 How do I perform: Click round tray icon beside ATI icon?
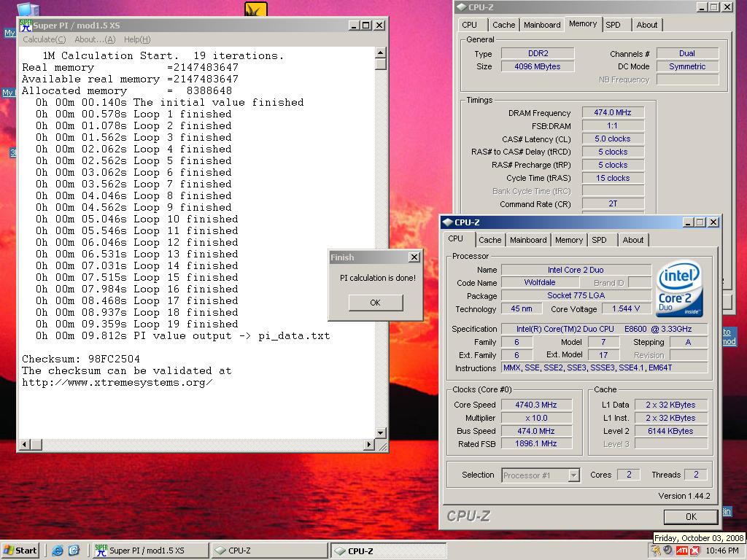(x=668, y=551)
